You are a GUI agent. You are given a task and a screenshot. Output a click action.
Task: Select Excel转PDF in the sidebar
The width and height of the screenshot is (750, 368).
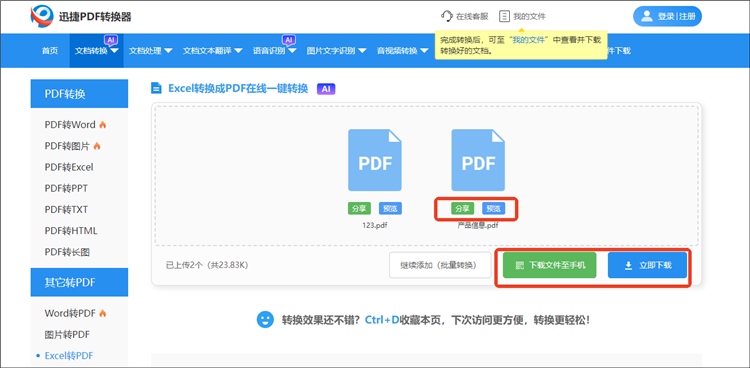point(69,356)
